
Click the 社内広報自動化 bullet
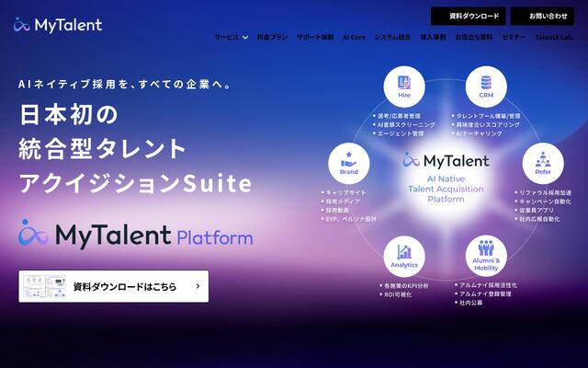coord(539,219)
